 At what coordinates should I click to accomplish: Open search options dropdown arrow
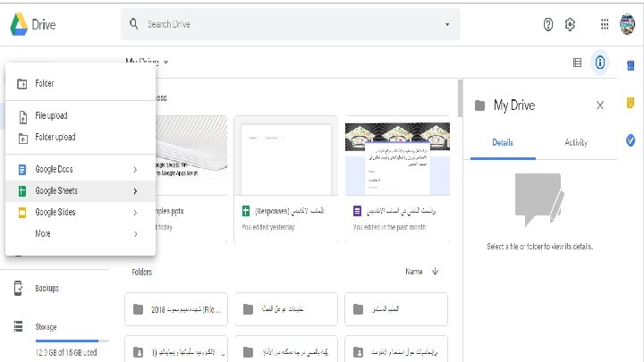[447, 25]
